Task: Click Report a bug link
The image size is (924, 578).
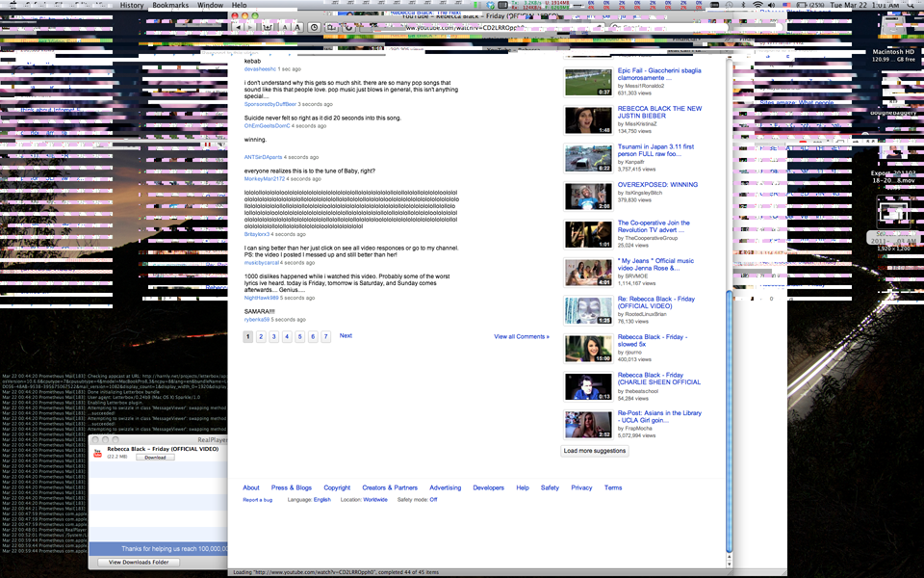Action: tap(258, 500)
